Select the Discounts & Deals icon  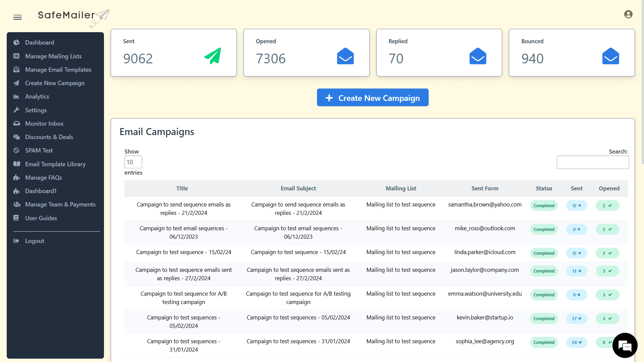(x=17, y=137)
